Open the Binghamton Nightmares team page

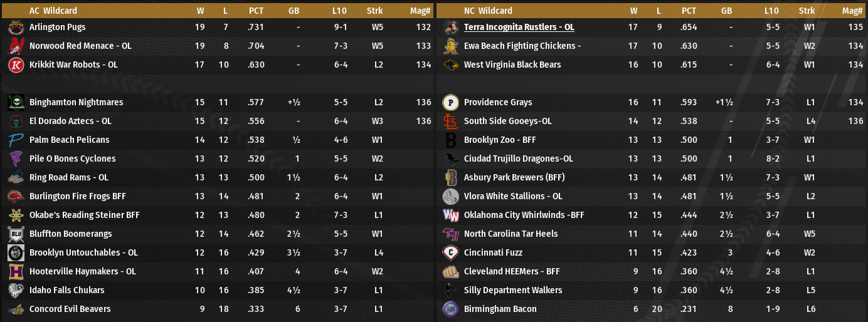coord(76,103)
